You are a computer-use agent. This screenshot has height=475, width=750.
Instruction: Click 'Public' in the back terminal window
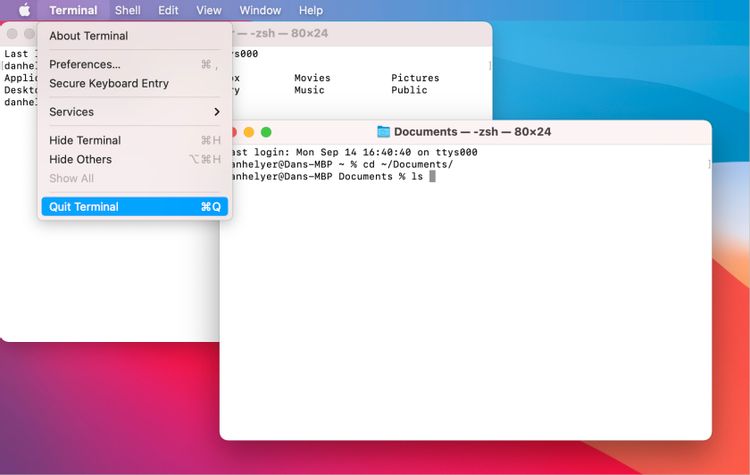point(409,90)
